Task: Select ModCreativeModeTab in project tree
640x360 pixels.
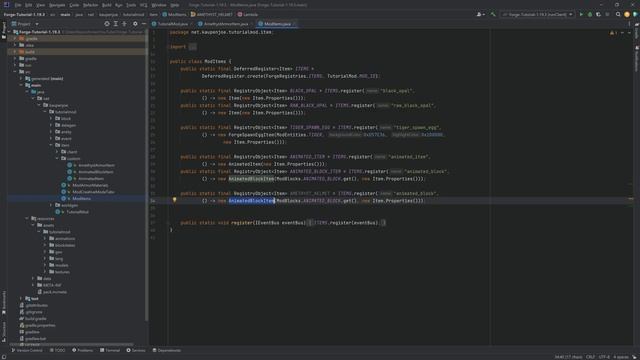Action: pyautogui.click(x=93, y=192)
